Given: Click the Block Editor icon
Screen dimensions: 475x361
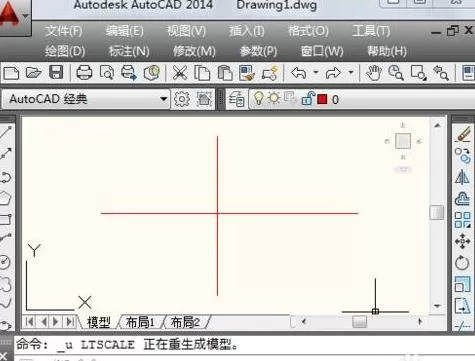Looking at the screenshot, I should 270,73.
